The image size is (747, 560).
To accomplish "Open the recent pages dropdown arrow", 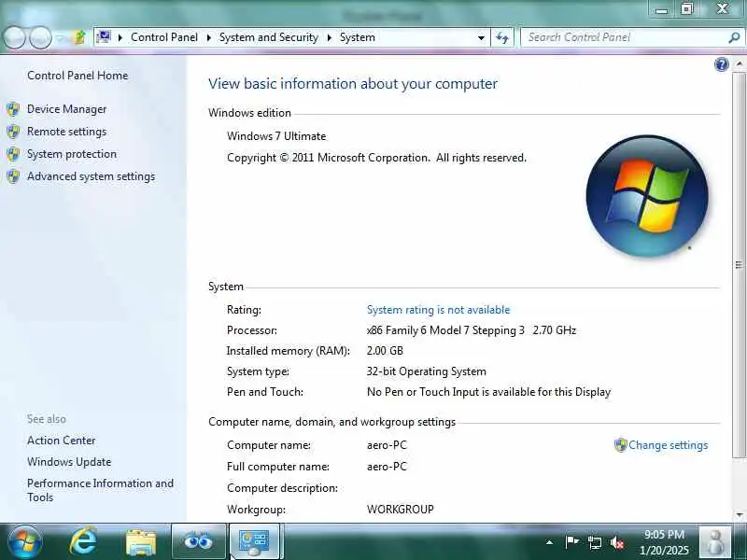I will pyautogui.click(x=60, y=38).
